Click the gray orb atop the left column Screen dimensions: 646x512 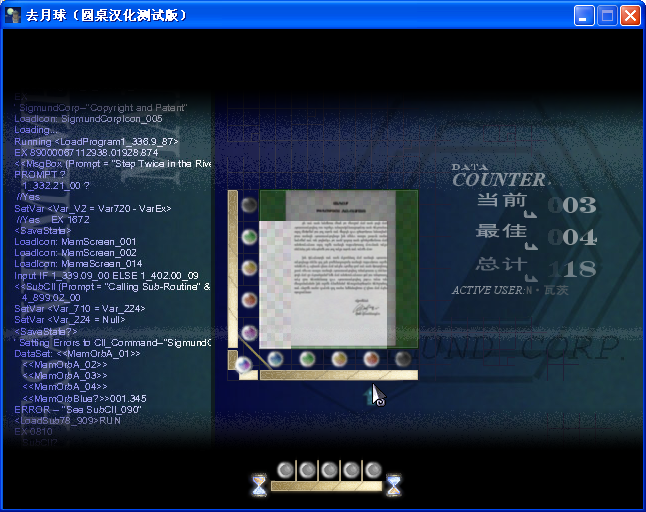pyautogui.click(x=249, y=205)
